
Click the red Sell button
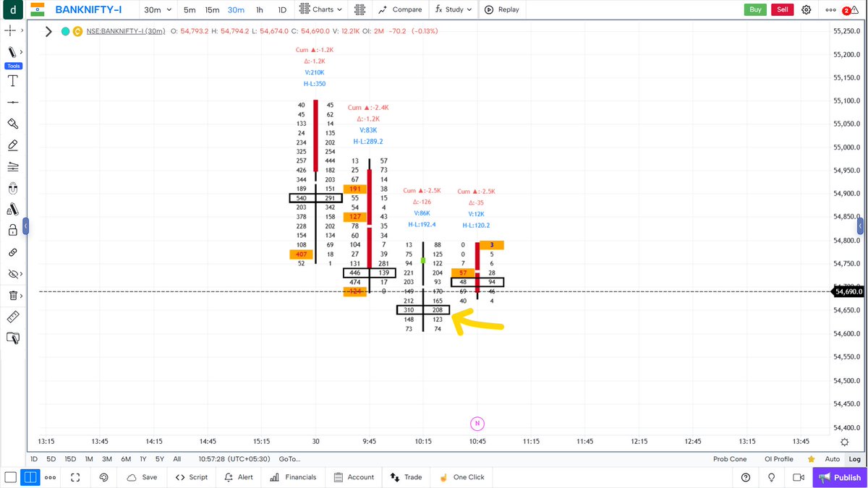tap(782, 9)
